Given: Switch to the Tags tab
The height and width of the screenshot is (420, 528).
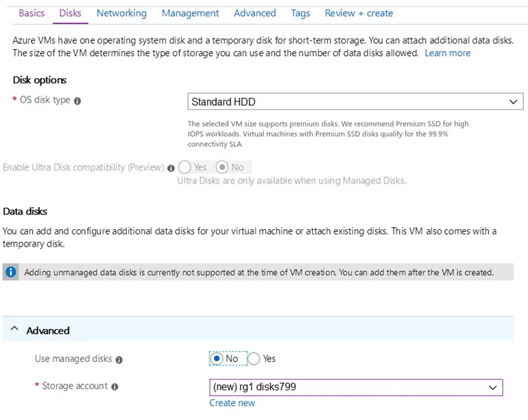Looking at the screenshot, I should [300, 13].
